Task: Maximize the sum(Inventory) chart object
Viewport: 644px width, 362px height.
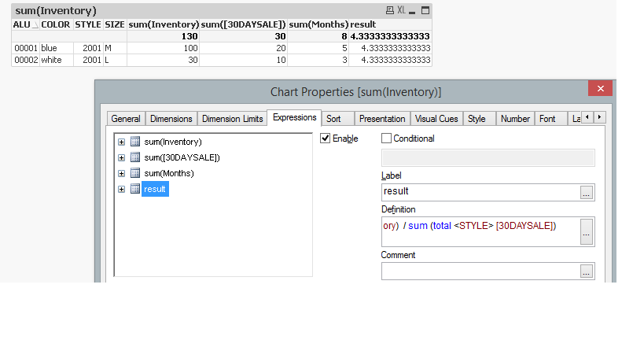Action: [425, 10]
